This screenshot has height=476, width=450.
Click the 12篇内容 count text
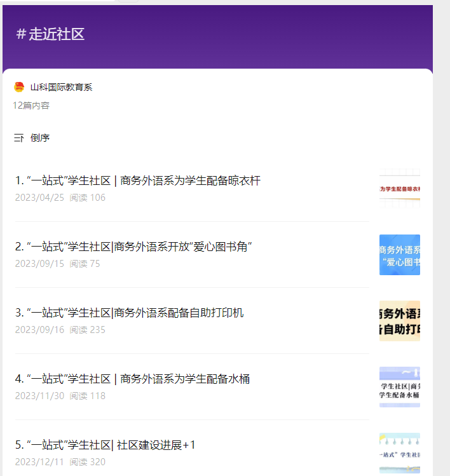31,105
